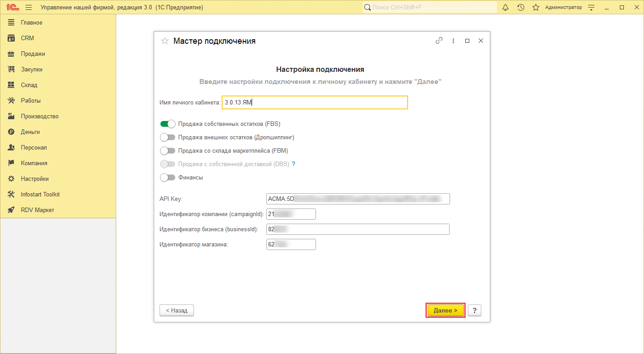644x354 pixels.
Task: Open the Продажи section
Action: [x=58, y=54]
